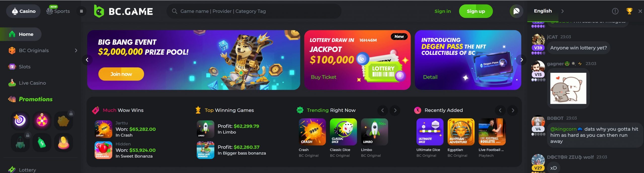Click the Sign up button
The width and height of the screenshot is (644, 173).
pyautogui.click(x=476, y=11)
